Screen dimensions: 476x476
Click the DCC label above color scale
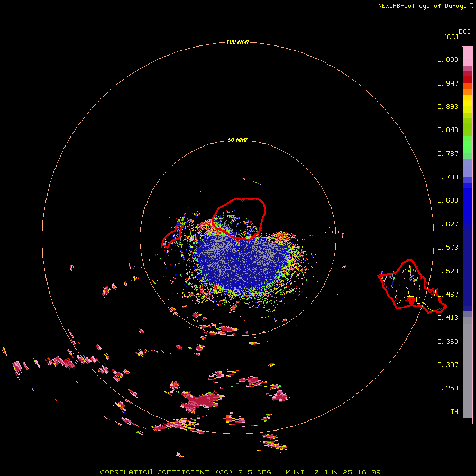click(465, 32)
